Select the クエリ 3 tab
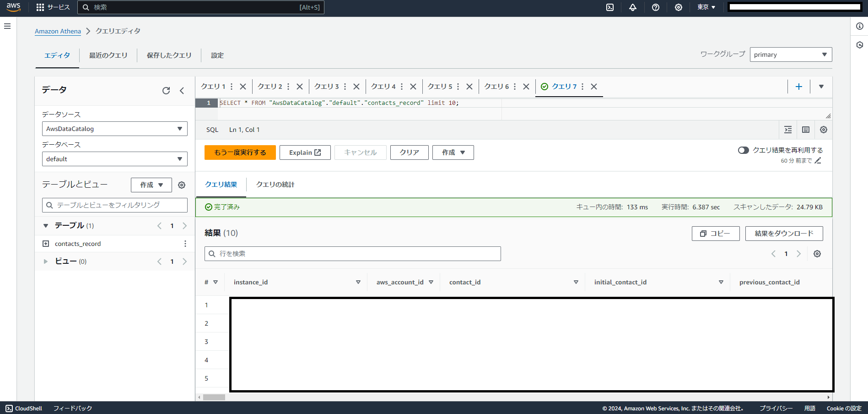The image size is (868, 414). 327,87
